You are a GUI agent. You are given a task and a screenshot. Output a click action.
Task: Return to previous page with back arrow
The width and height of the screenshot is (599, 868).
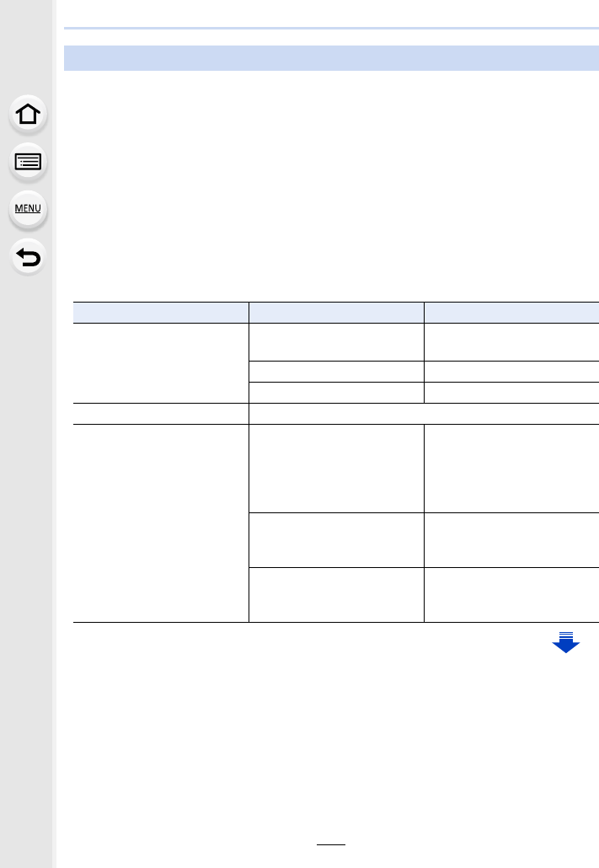(28, 257)
